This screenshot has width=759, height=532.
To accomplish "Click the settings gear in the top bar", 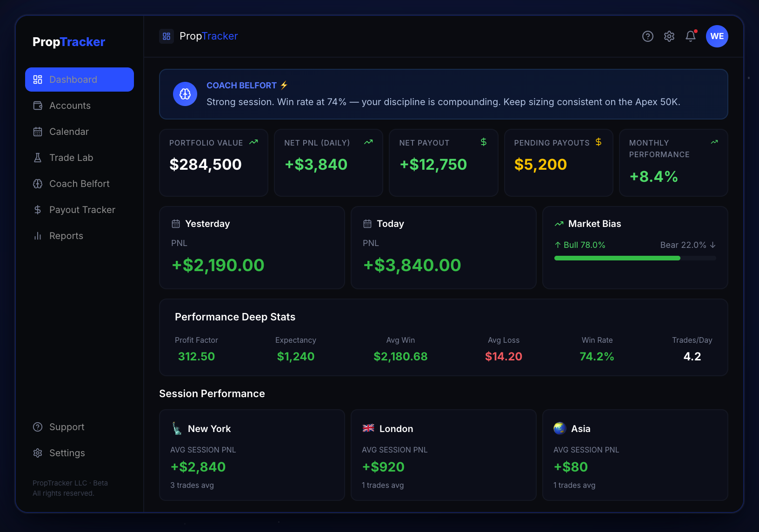I will pyautogui.click(x=669, y=36).
